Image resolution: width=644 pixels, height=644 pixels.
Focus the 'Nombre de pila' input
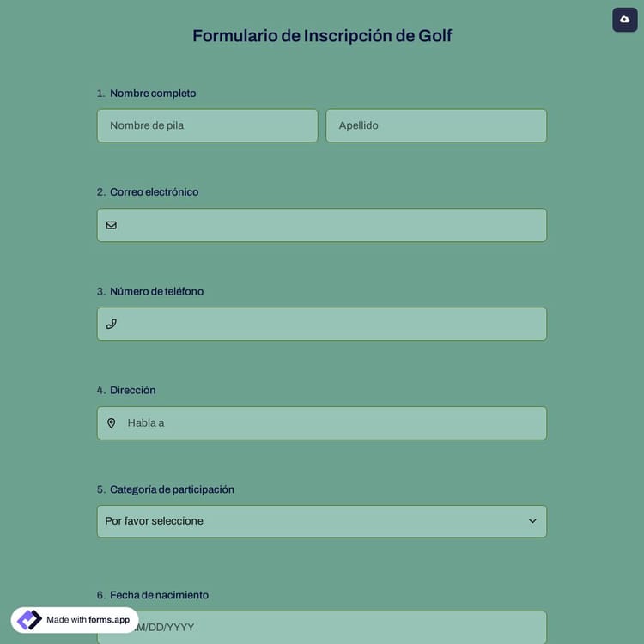coord(207,125)
